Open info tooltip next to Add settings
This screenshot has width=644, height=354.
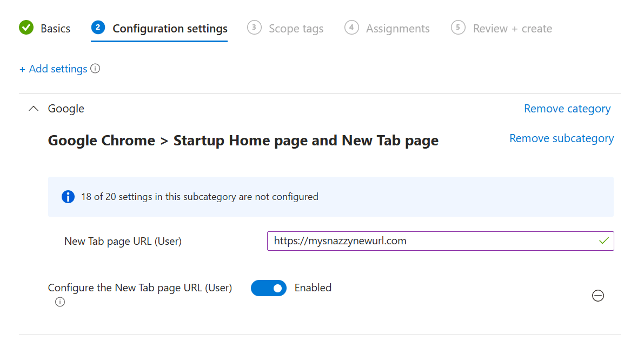click(x=95, y=69)
